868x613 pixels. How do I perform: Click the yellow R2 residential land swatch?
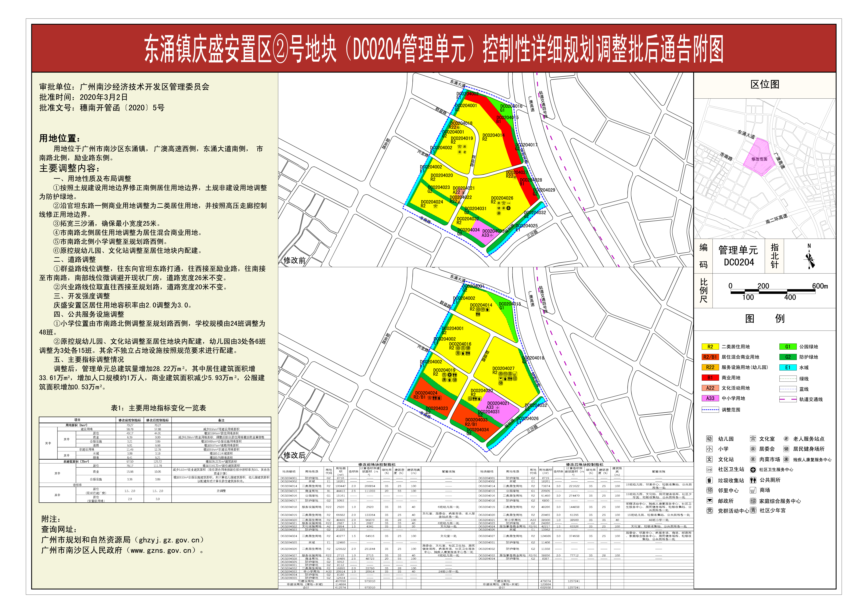coord(710,347)
